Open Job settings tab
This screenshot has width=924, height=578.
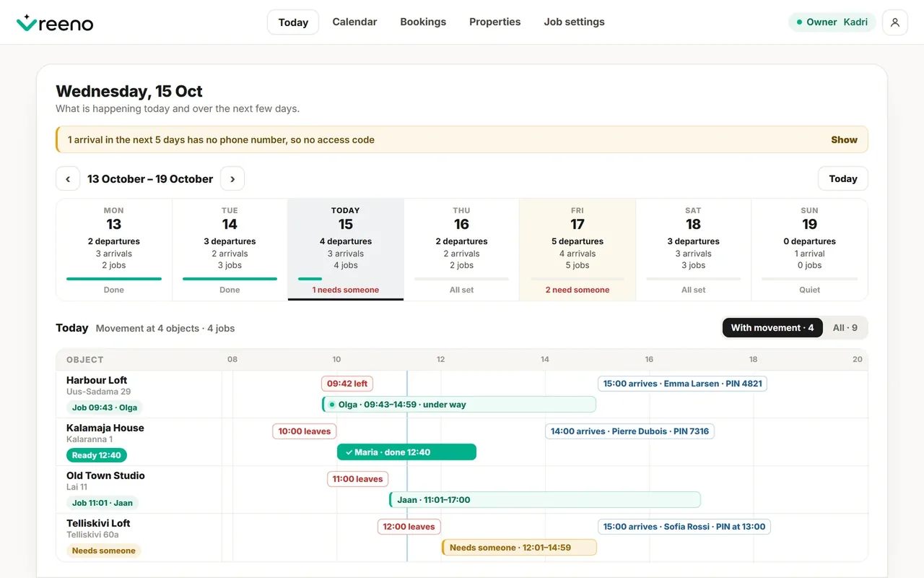click(x=574, y=22)
